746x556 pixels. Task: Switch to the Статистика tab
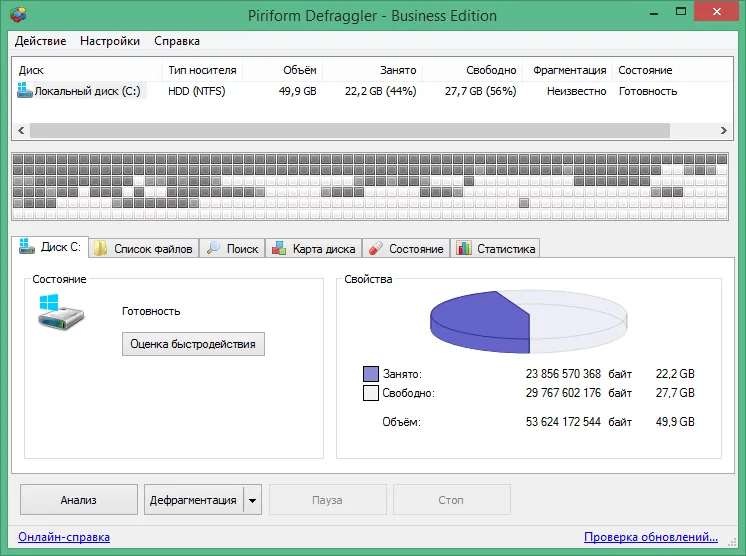[495, 248]
